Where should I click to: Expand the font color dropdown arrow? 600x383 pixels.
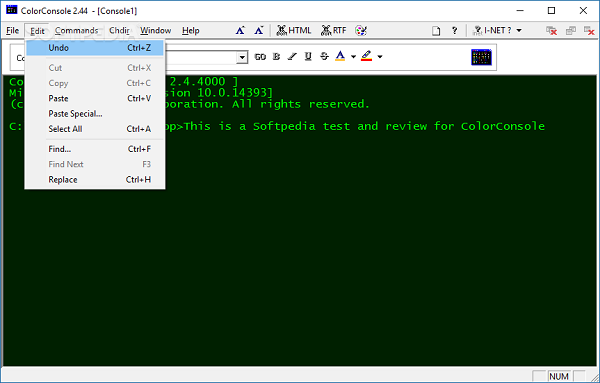[x=353, y=57]
